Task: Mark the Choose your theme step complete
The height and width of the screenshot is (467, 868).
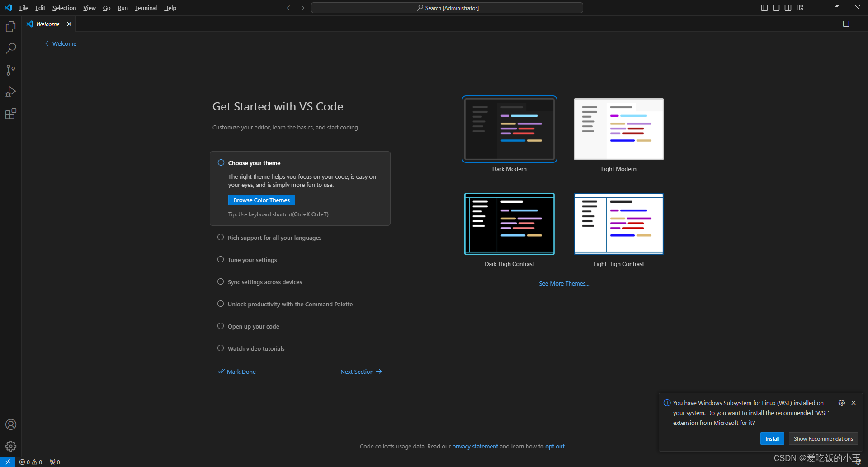Action: pos(221,162)
